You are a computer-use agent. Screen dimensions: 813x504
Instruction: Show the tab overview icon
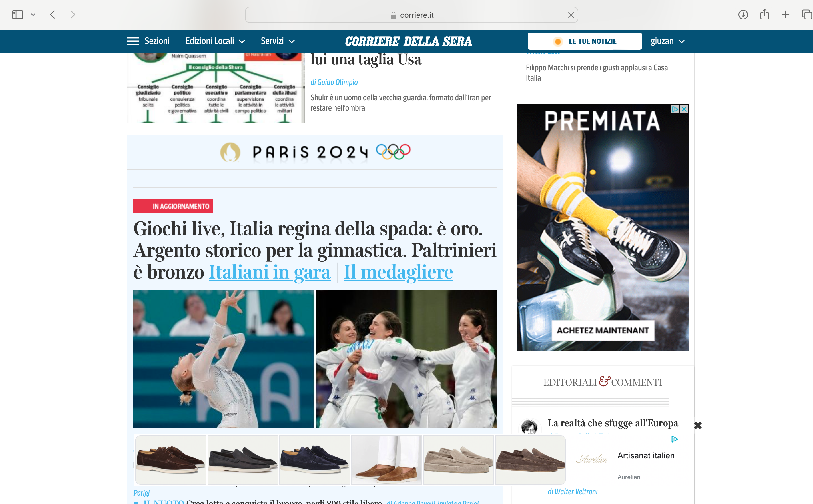click(x=807, y=15)
